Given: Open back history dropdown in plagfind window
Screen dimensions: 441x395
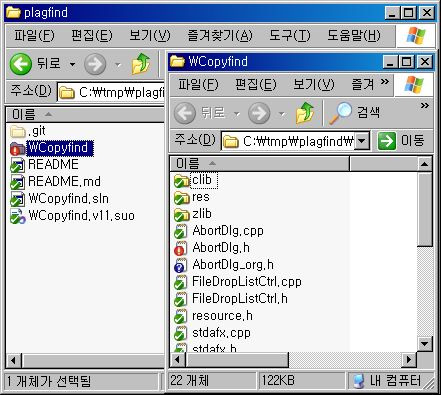Looking at the screenshot, I should coord(72,64).
